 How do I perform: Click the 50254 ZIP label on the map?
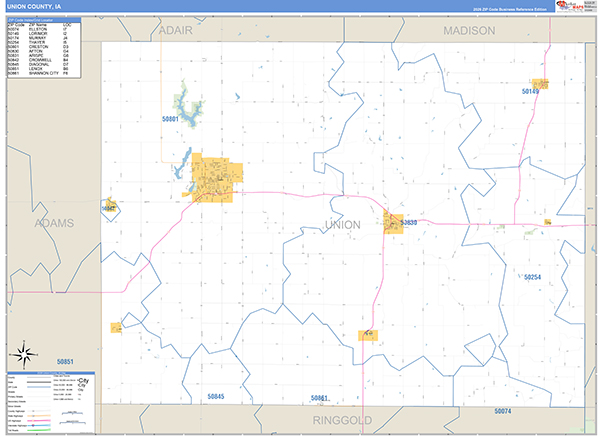532,277
